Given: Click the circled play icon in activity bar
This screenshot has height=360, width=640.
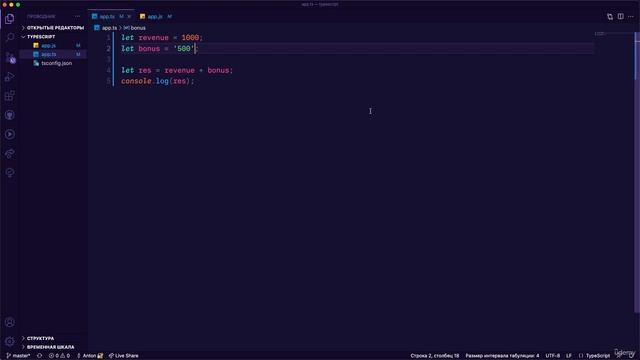Looking at the screenshot, I should tap(9, 134).
